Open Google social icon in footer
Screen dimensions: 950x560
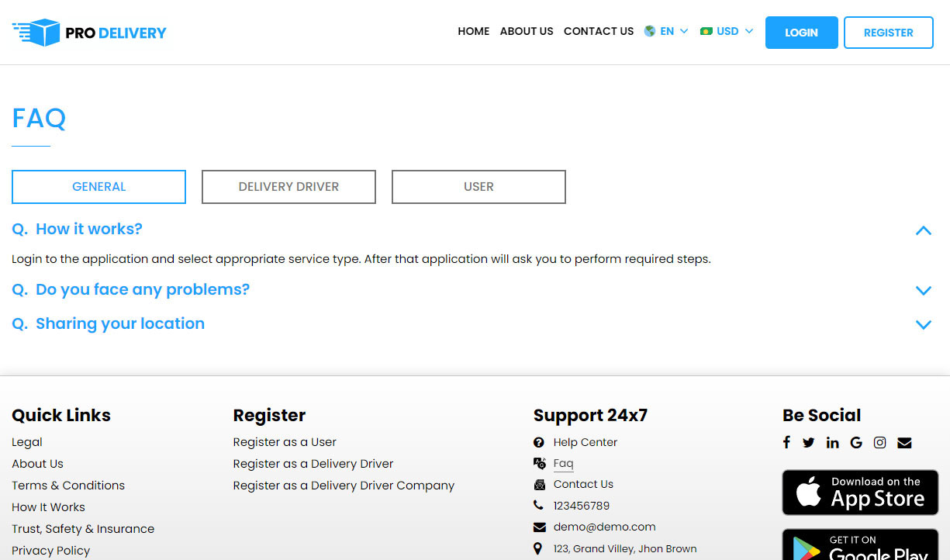pyautogui.click(x=856, y=442)
